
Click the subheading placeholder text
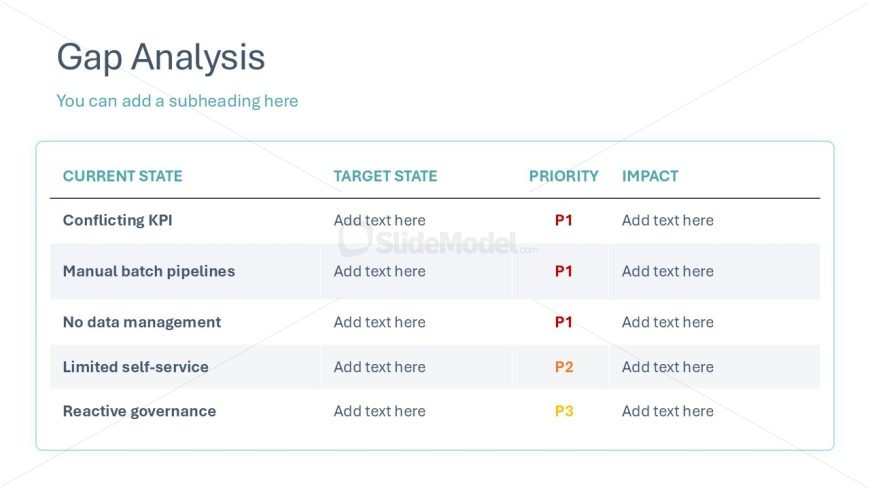177,101
